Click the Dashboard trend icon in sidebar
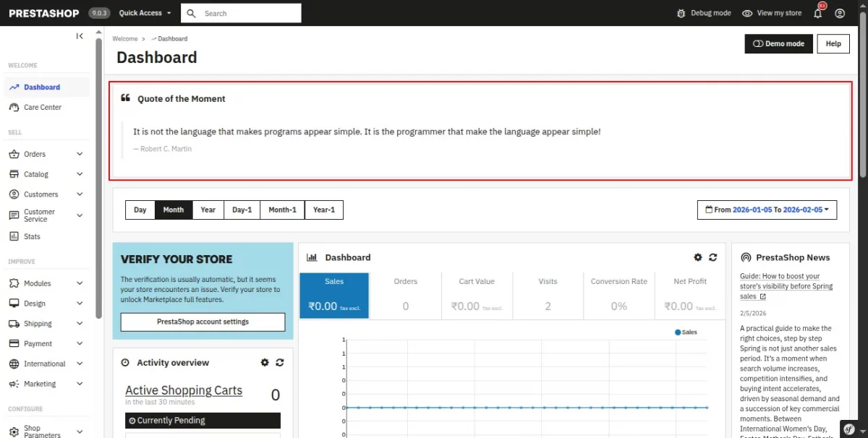The image size is (868, 438). pos(14,87)
